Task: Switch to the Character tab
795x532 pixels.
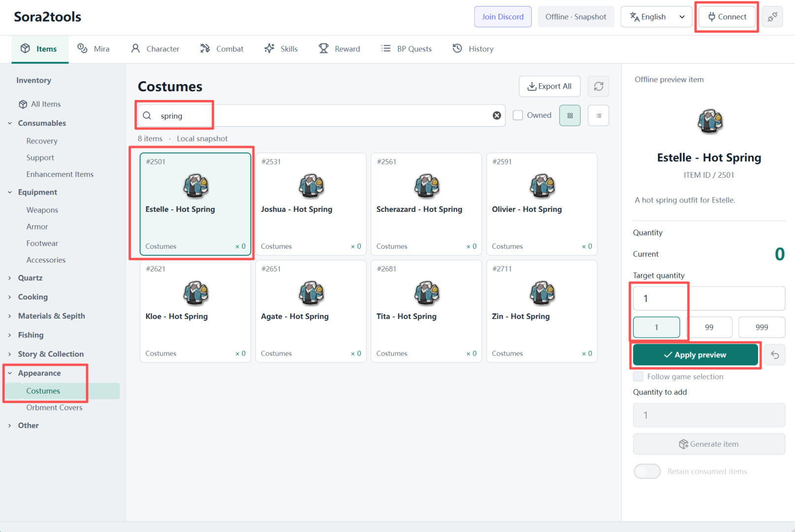Action: click(155, 49)
